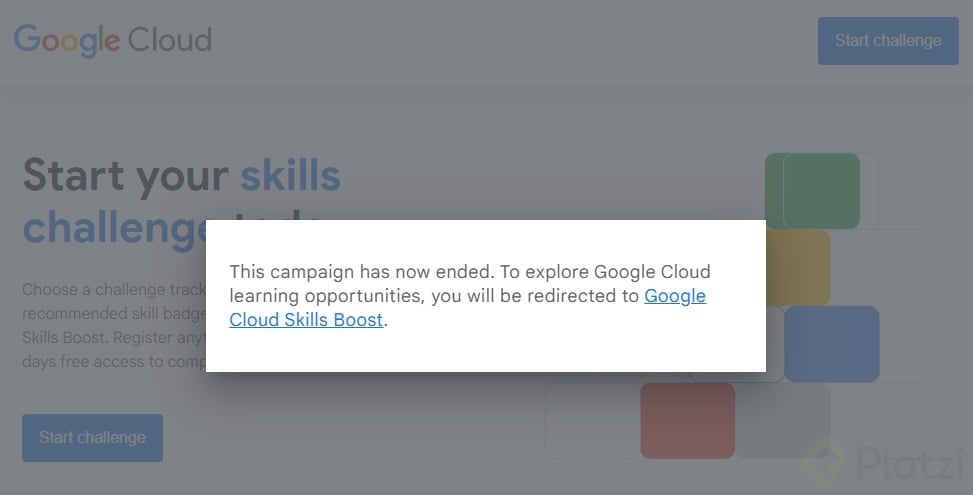
Task: Click the blue square tile
Action: click(x=831, y=344)
